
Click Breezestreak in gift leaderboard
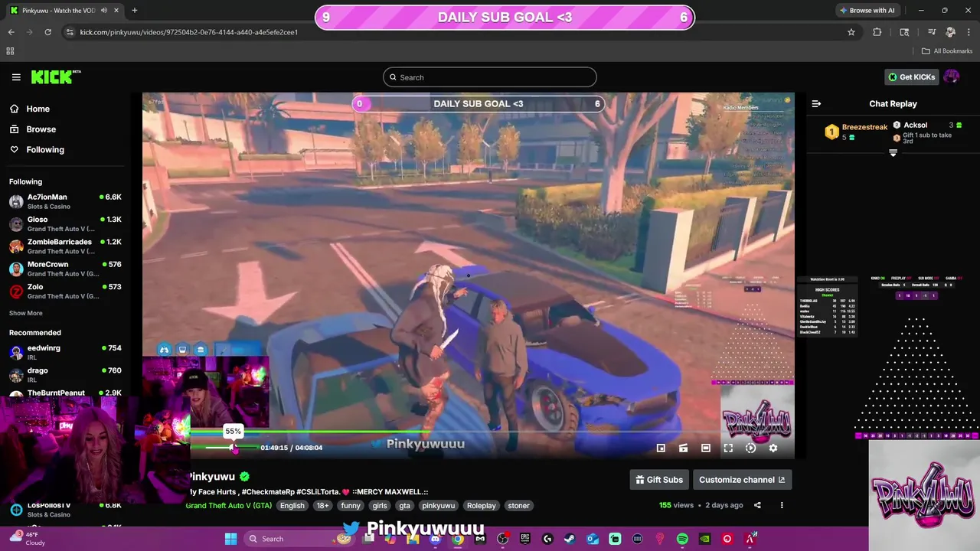pos(864,127)
